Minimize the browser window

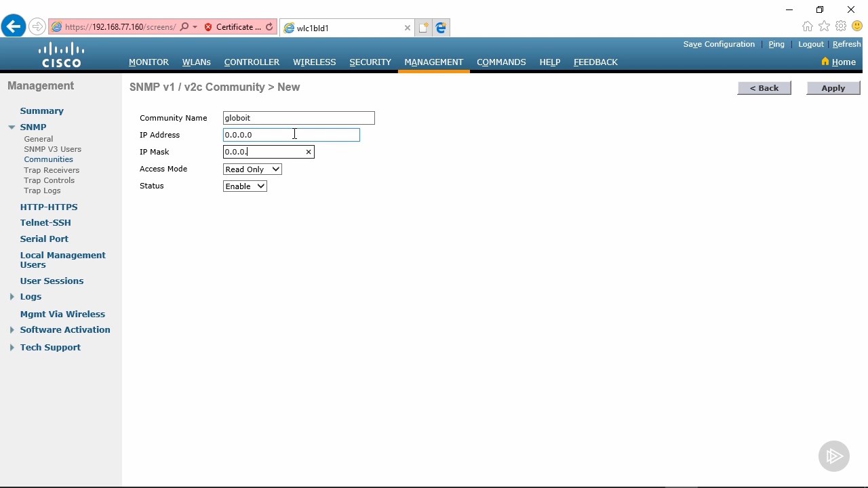[x=789, y=9]
